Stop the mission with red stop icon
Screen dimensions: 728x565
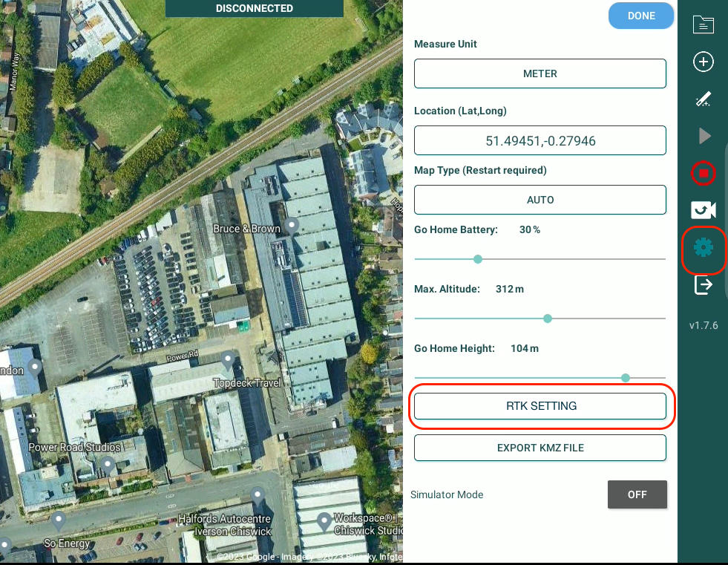pyautogui.click(x=704, y=173)
